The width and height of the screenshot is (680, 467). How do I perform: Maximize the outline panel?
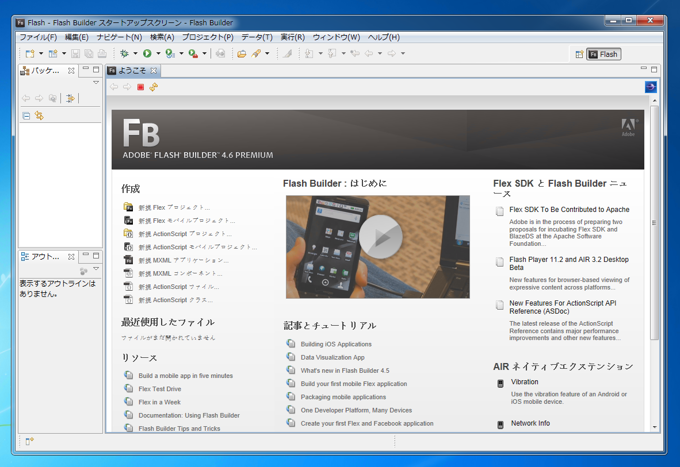[x=96, y=255]
